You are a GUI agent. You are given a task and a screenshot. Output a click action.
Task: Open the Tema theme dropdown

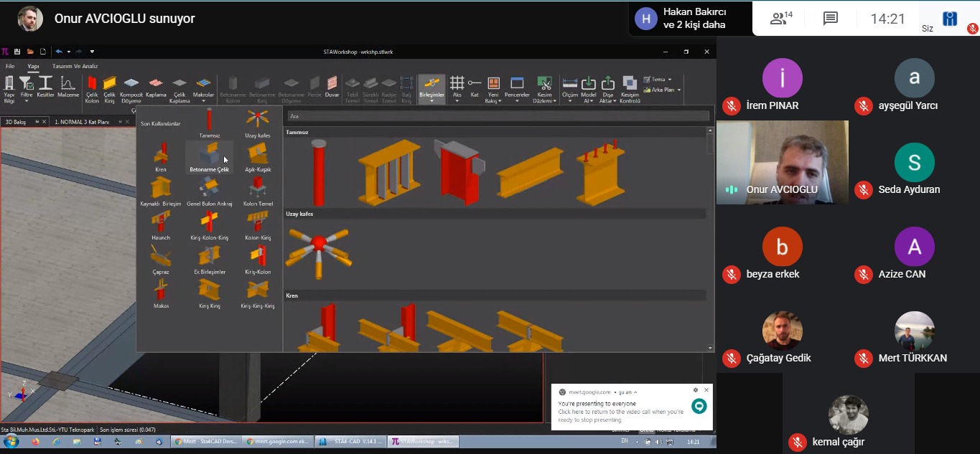click(658, 79)
